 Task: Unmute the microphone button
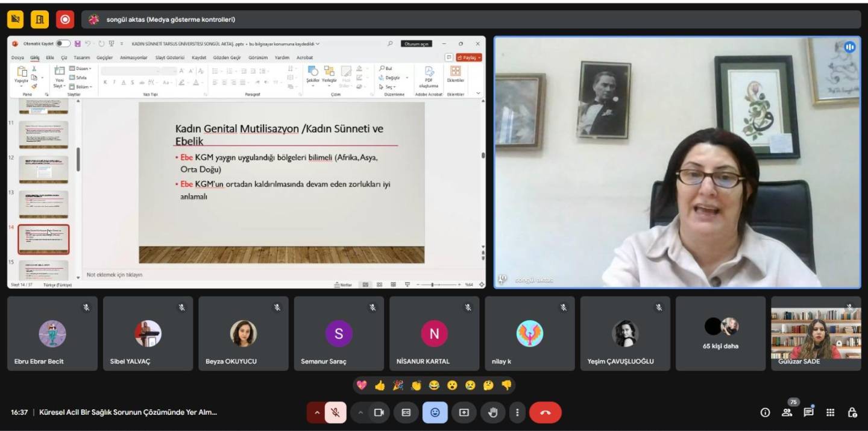tap(336, 412)
